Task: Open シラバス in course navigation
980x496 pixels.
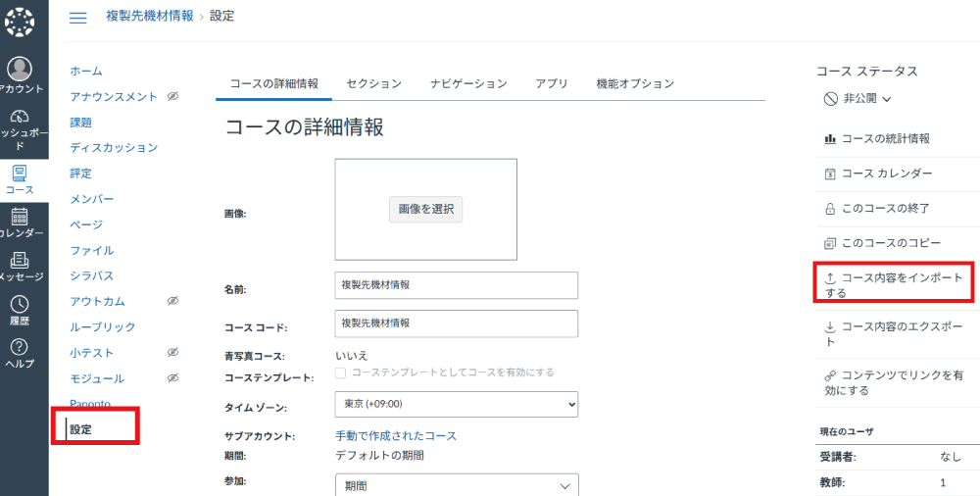Action: (92, 275)
